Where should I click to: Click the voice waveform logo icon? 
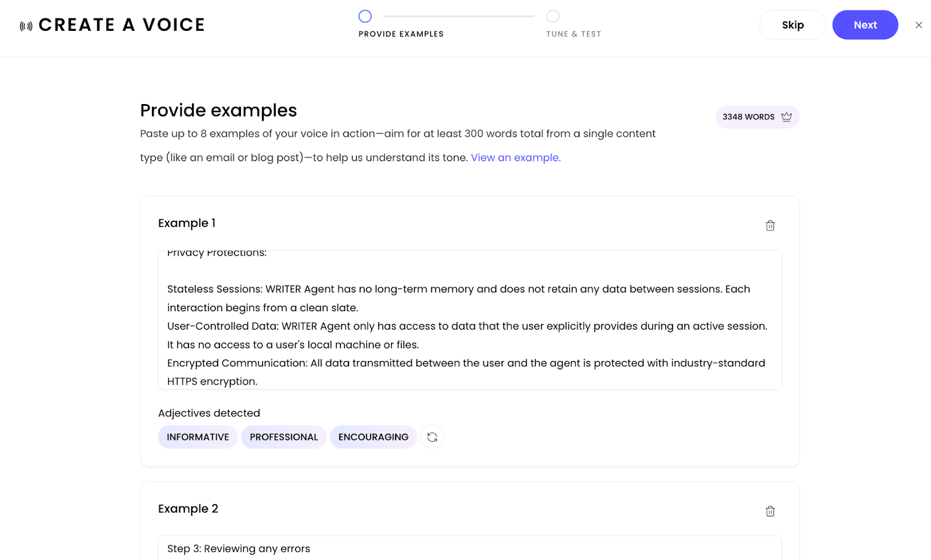tap(26, 26)
